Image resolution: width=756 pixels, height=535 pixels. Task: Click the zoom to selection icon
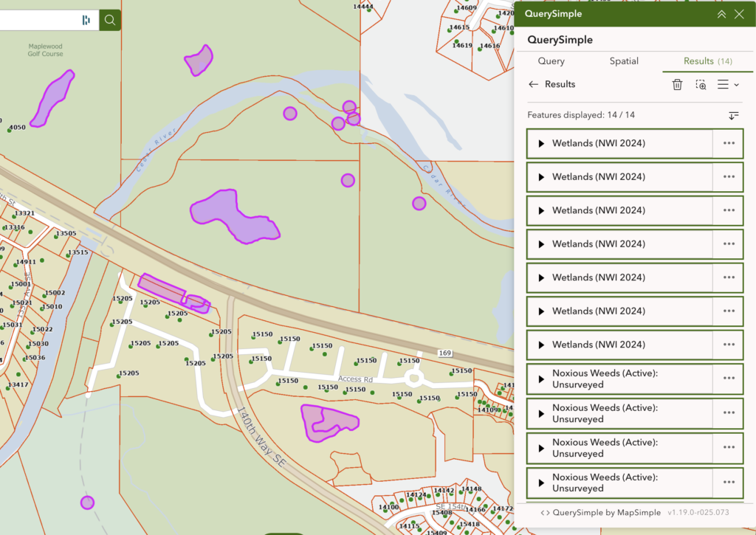point(701,85)
